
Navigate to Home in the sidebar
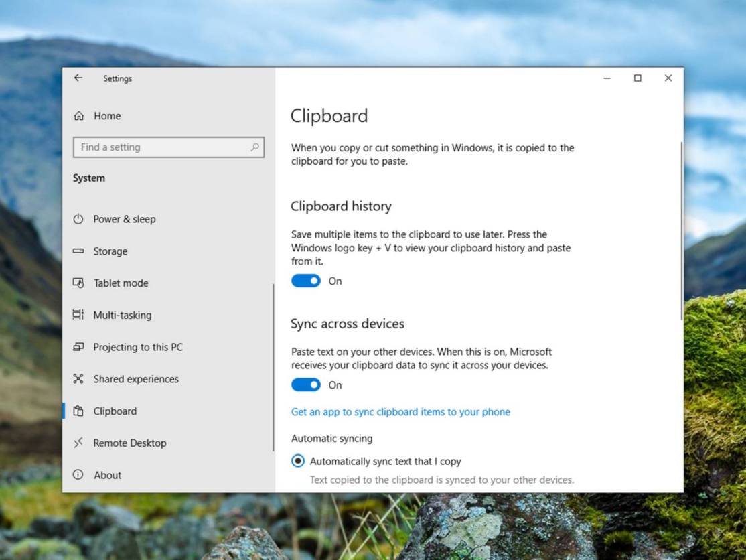[107, 115]
